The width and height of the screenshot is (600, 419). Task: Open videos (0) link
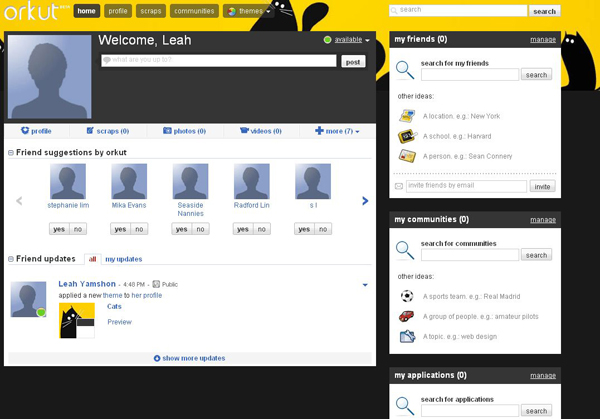[x=261, y=131]
